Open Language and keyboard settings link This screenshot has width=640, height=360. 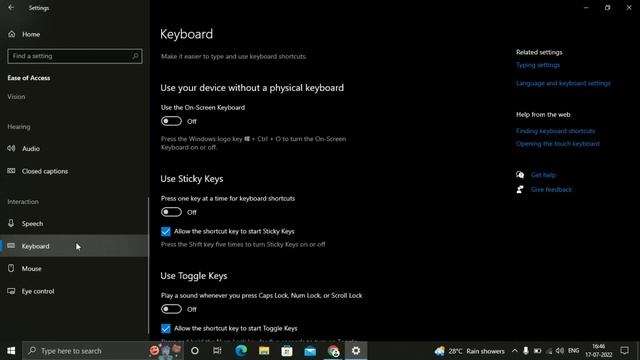[563, 83]
